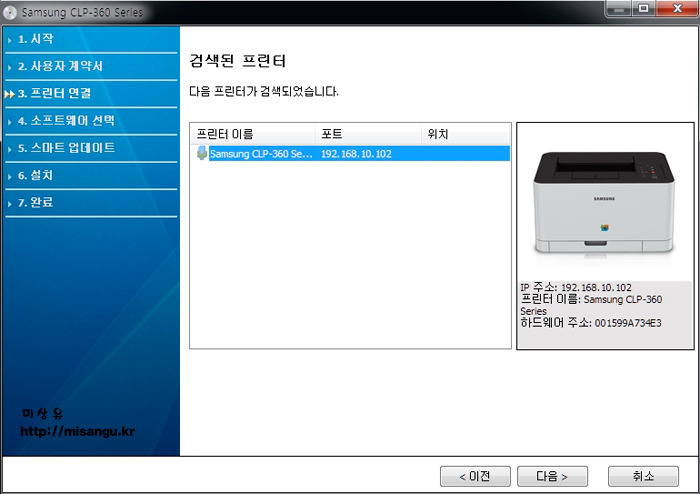Screen dimensions: 700x494
Task: Sort by the 포트 column header
Action: point(368,134)
